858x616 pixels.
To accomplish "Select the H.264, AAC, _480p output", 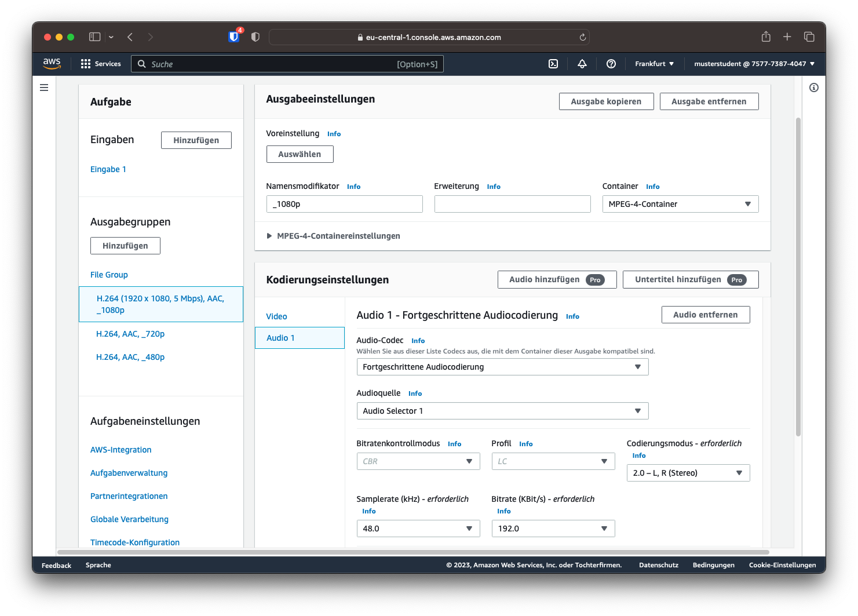I will click(130, 357).
